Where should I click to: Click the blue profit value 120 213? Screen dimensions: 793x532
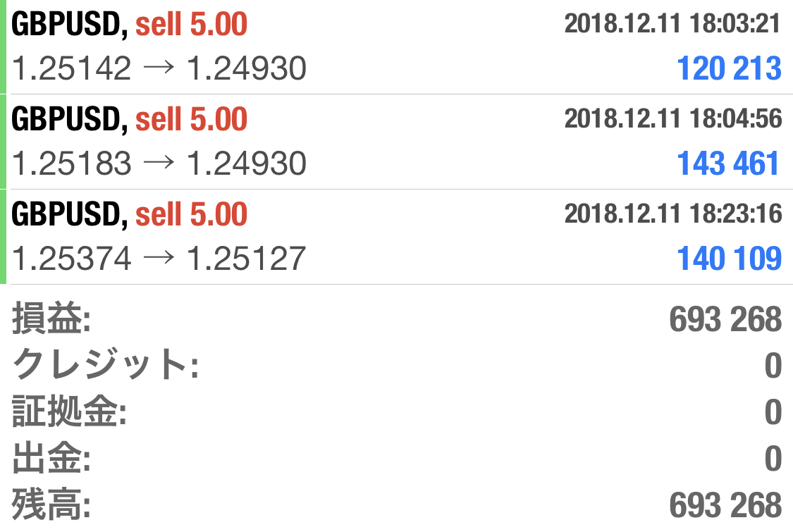point(729,68)
